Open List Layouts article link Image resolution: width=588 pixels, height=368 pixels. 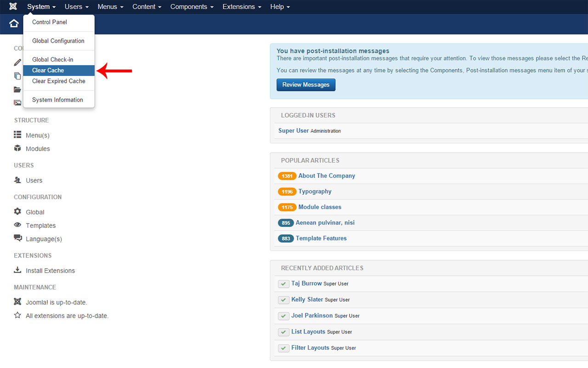click(x=308, y=332)
